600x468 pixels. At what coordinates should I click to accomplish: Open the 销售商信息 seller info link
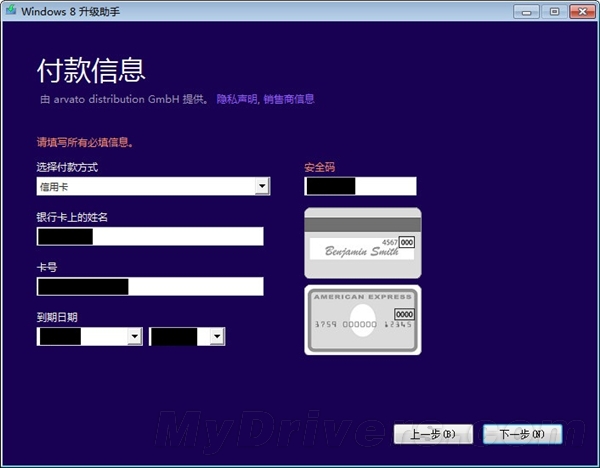pyautogui.click(x=288, y=99)
